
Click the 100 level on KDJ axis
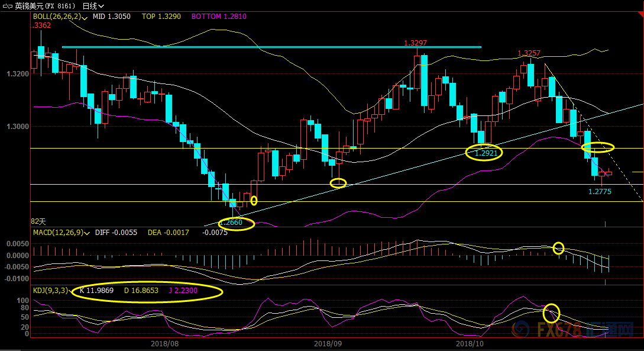pos(23,301)
